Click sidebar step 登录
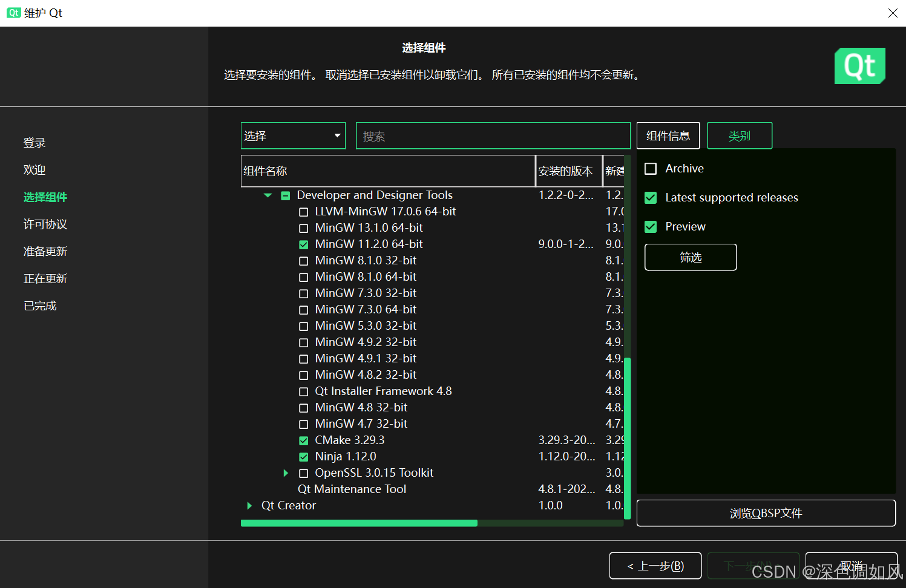The image size is (906, 588). [x=34, y=143]
